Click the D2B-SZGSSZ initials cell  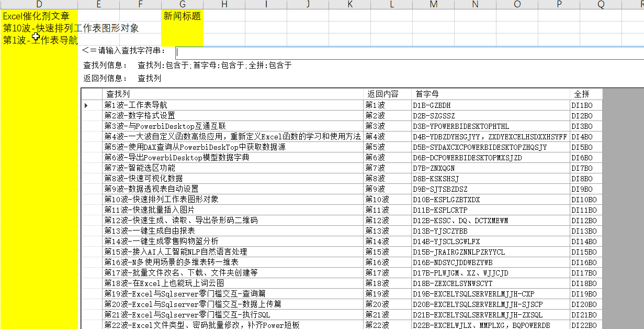490,116
